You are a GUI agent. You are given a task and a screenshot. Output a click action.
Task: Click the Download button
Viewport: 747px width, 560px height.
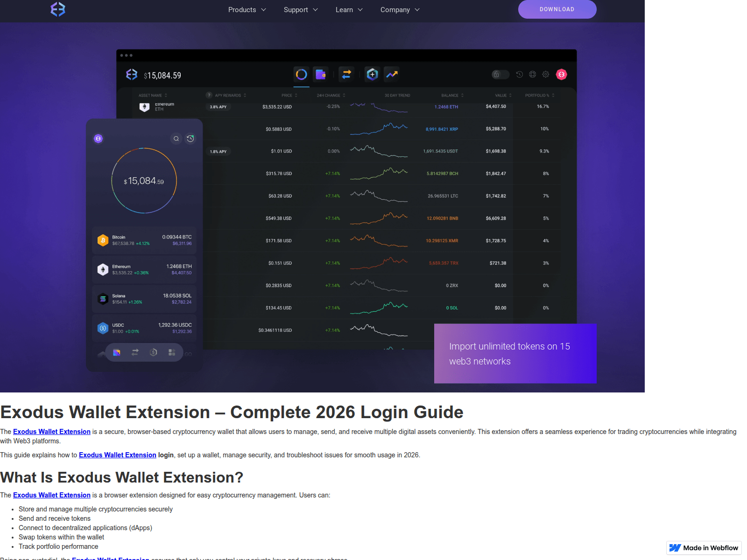[557, 9]
